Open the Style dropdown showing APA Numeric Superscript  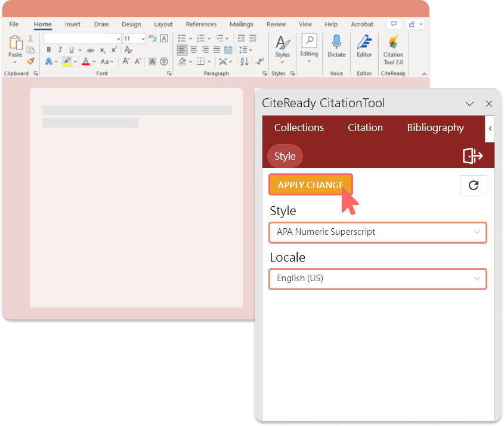pyautogui.click(x=378, y=232)
